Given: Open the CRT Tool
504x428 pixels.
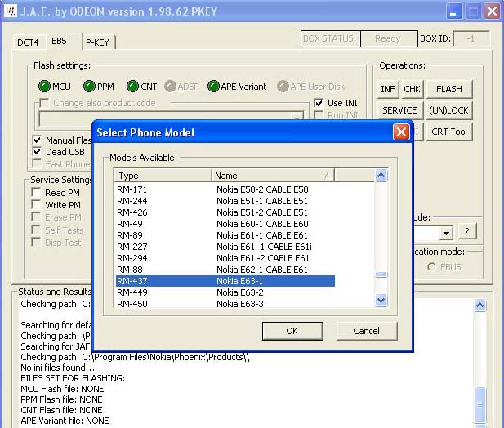Looking at the screenshot, I should pyautogui.click(x=449, y=132).
